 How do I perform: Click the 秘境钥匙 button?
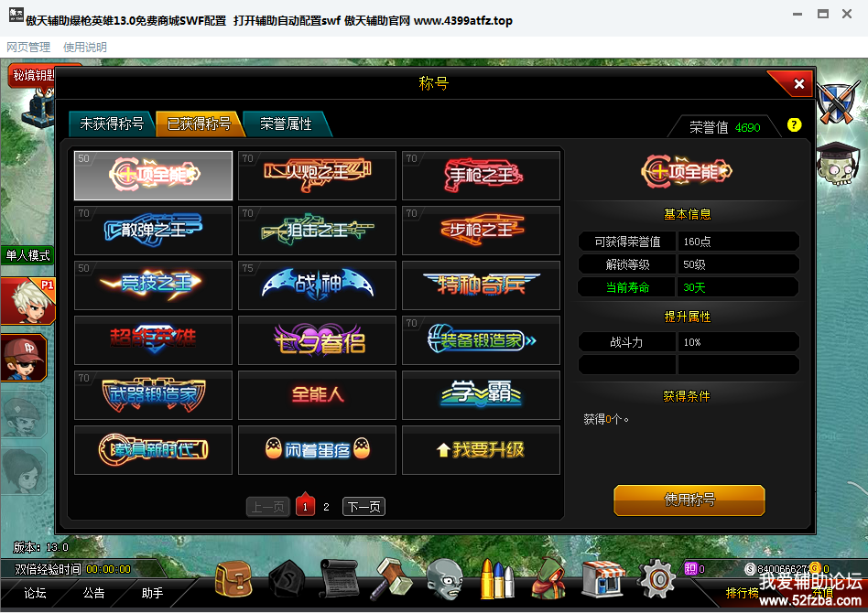pyautogui.click(x=33, y=75)
